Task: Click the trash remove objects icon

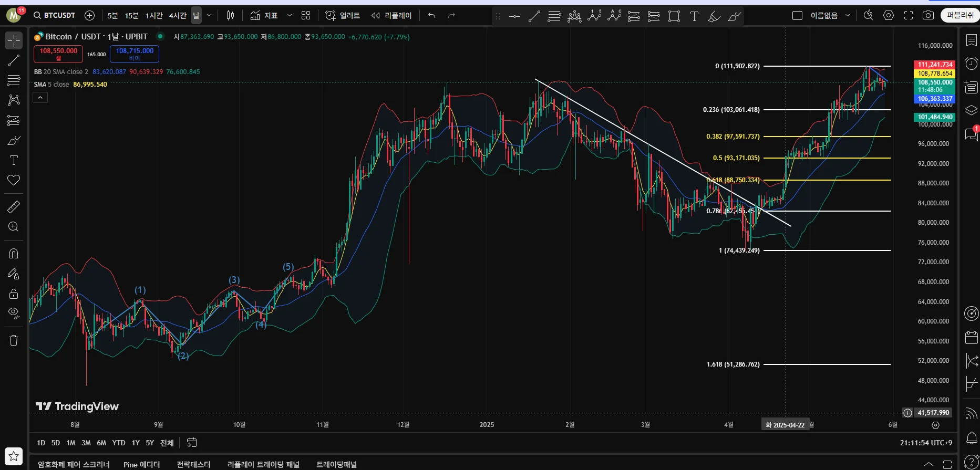Action: [14, 340]
